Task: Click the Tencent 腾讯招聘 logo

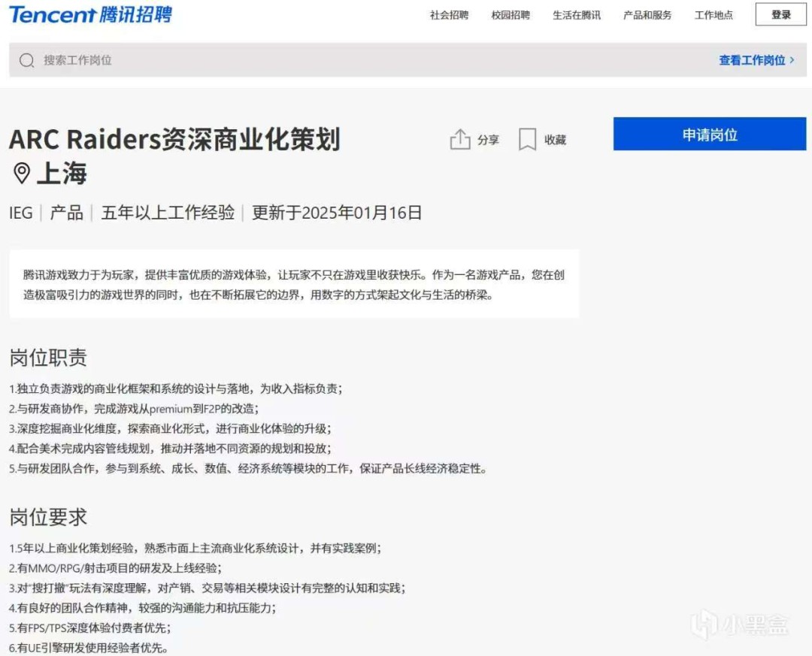Action: [90, 14]
